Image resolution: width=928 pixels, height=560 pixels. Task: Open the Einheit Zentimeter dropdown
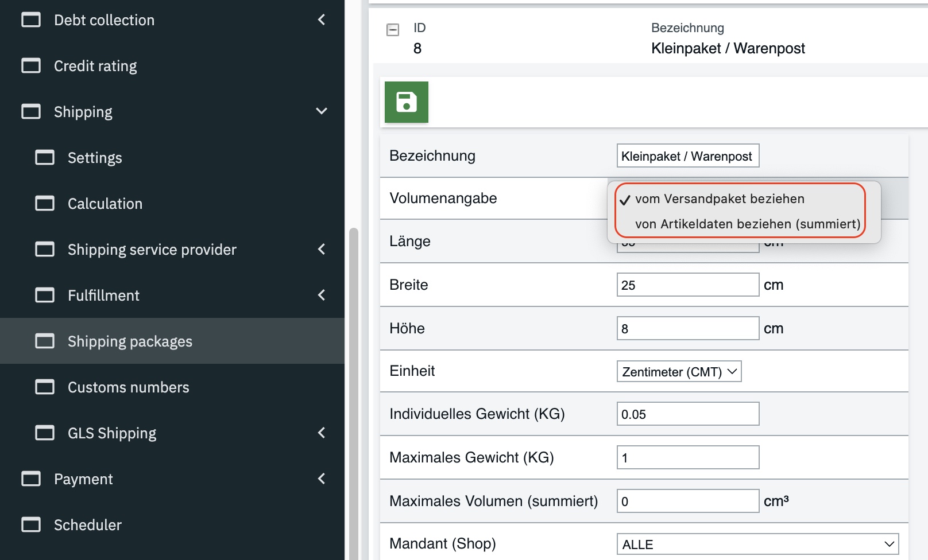point(679,372)
